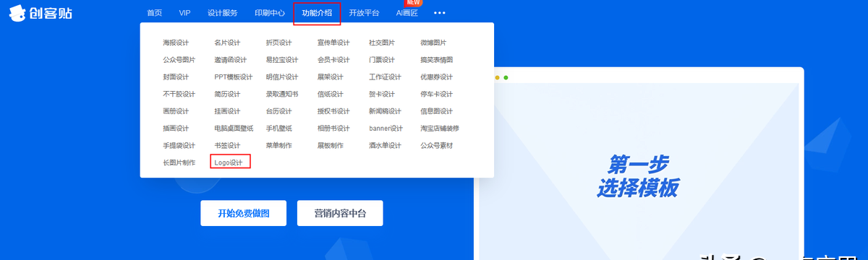The image size is (868, 260).
Task: Open 开放平台 in the navigation
Action: [x=364, y=13]
